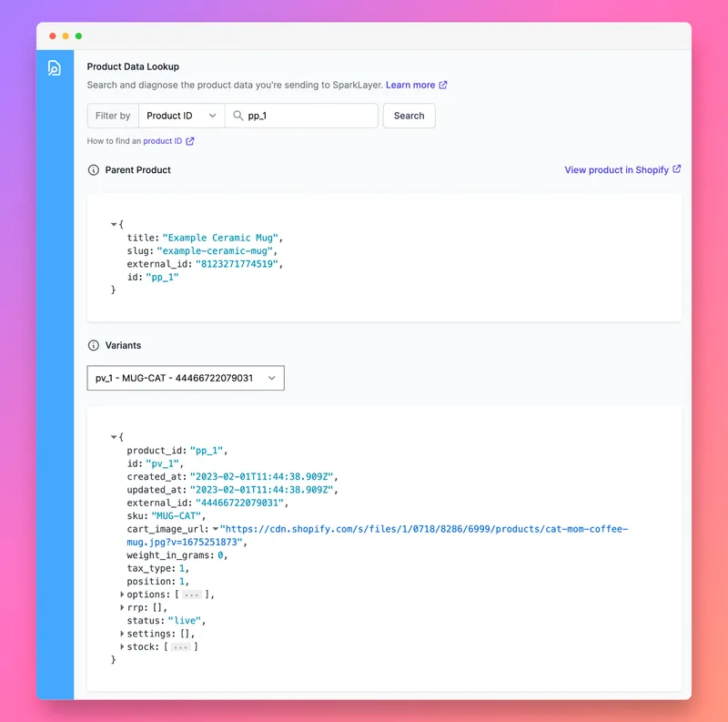Image resolution: width=728 pixels, height=722 pixels.
Task: Expand the rrp array node
Action: coord(121,606)
